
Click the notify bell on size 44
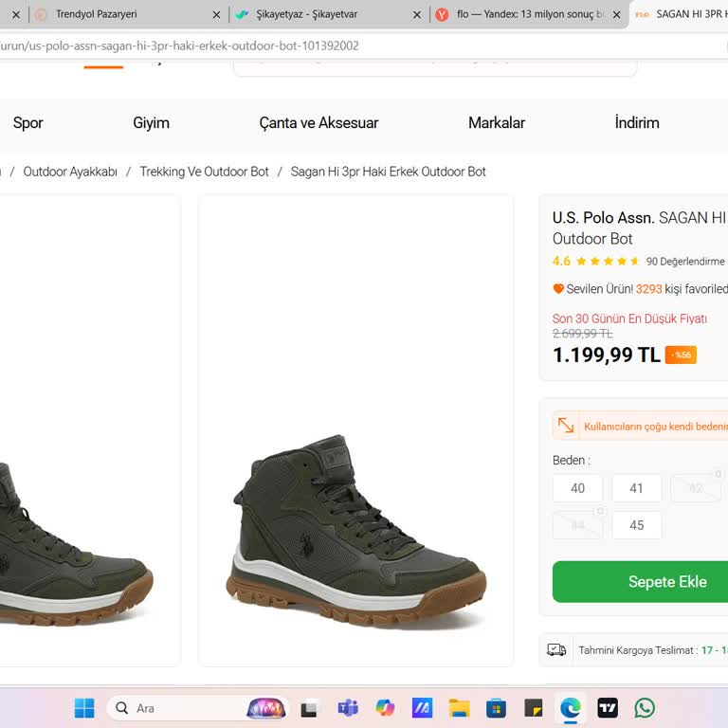[x=599, y=512]
